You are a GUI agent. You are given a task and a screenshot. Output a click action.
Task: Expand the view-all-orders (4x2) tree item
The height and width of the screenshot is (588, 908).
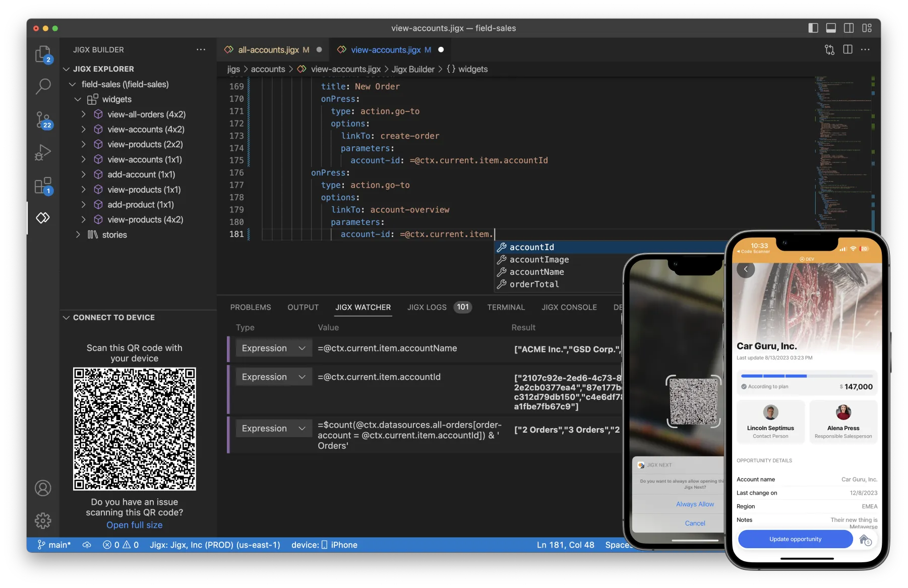tap(84, 114)
